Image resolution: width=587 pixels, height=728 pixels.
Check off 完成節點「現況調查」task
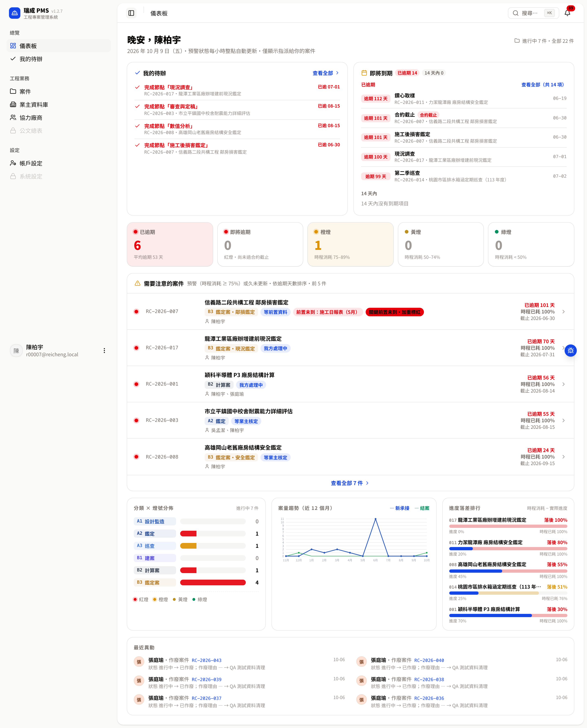tap(137, 87)
